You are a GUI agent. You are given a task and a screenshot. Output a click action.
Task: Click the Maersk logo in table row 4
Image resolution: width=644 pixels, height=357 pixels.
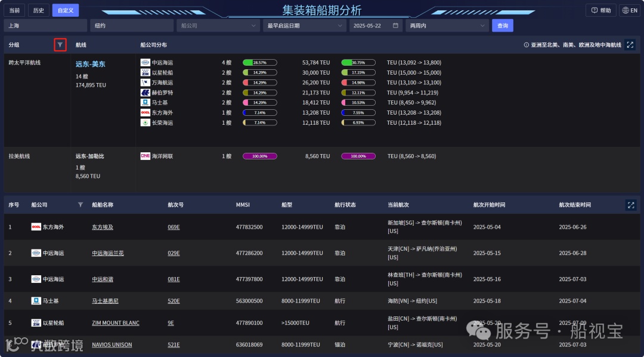point(36,301)
